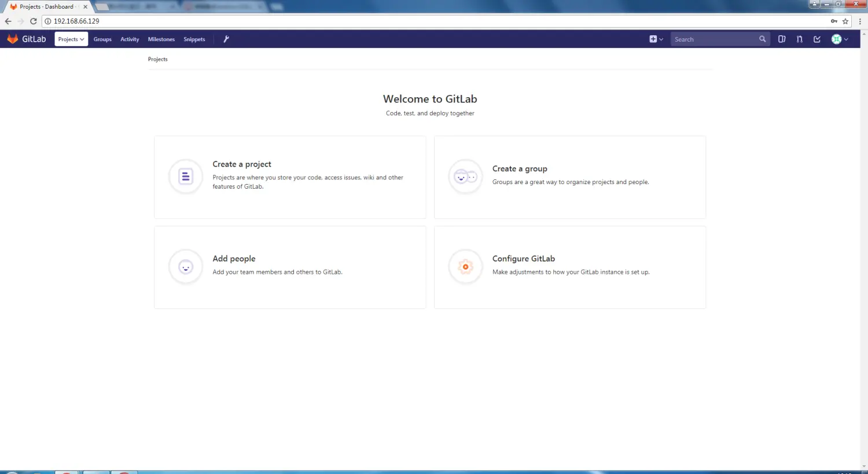Click the Add people face icon
Image resolution: width=868 pixels, height=474 pixels.
[x=186, y=267]
